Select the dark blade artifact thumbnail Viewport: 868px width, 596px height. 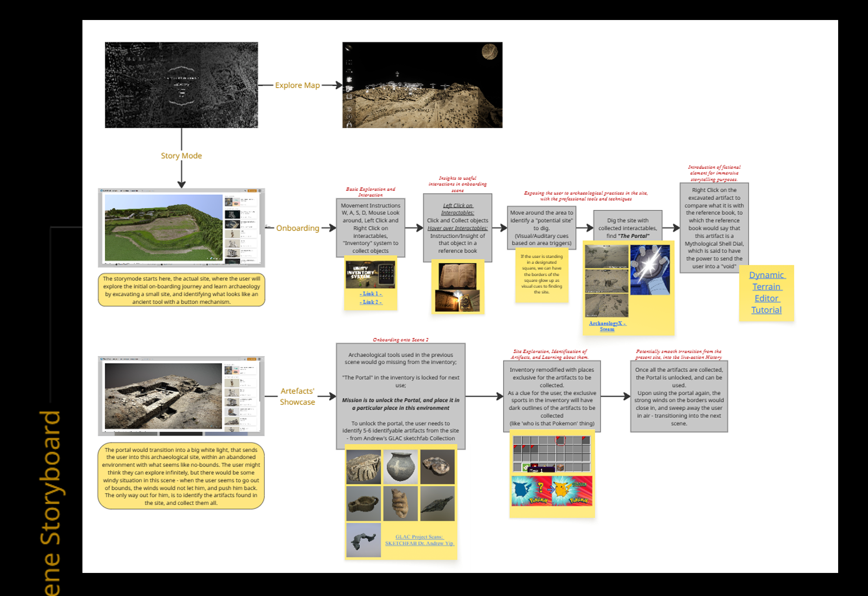(x=437, y=503)
